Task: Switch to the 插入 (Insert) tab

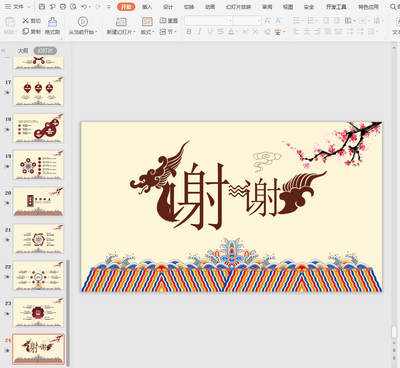Action: 147,7
